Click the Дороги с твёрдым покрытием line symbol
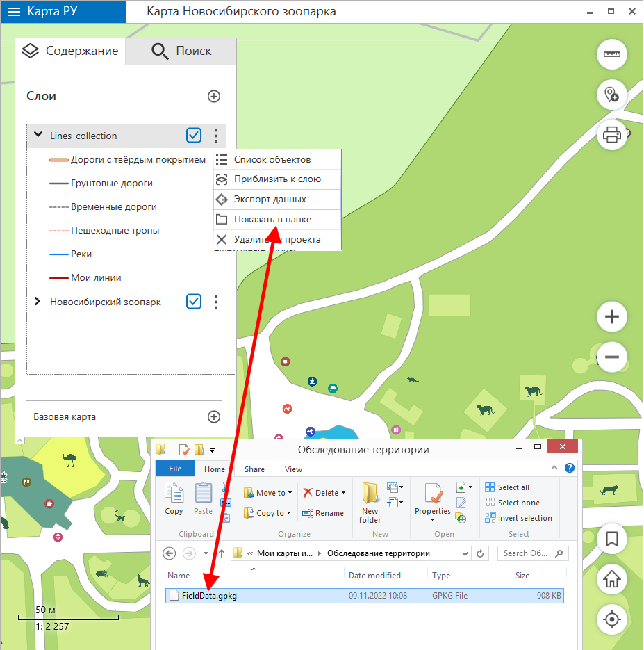Image resolution: width=644 pixels, height=650 pixels. pyautogui.click(x=59, y=160)
